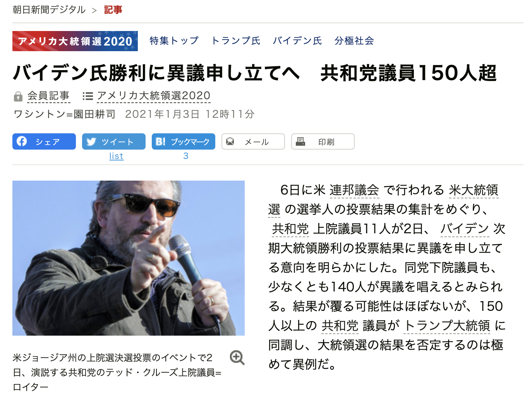Open the 会員記事 label link
Screen dimensions: 532x393
click(x=48, y=96)
